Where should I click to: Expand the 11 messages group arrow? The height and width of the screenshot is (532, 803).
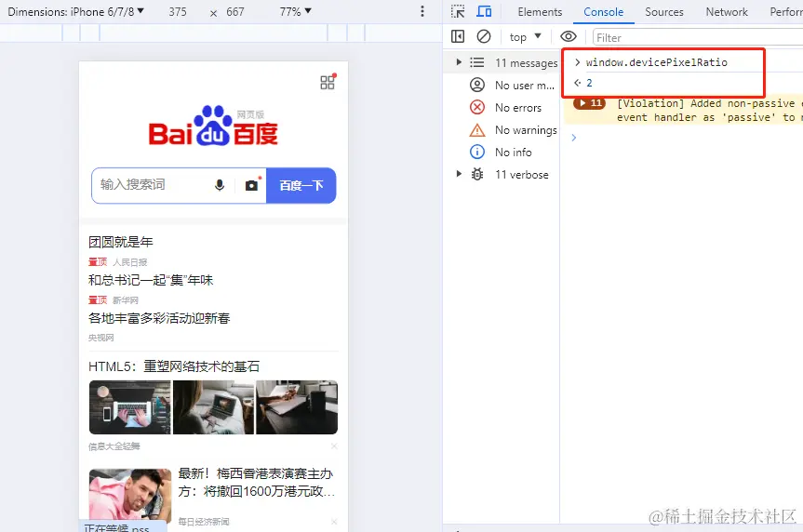point(459,62)
